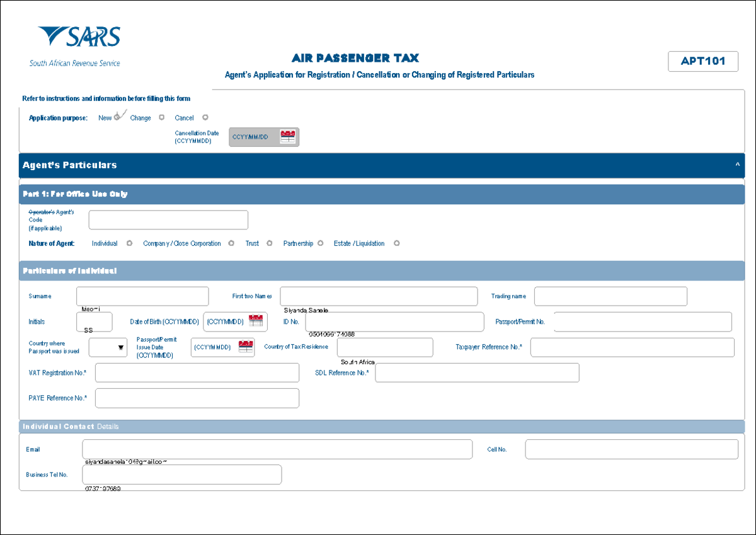The image size is (756, 535).
Task: Click the Taxpayer Reference No. field
Action: tap(633, 347)
